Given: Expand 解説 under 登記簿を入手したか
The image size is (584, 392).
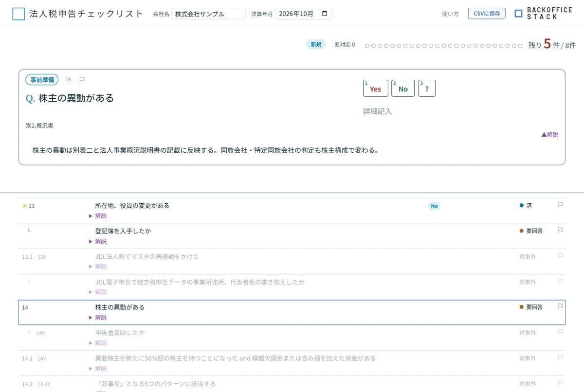Looking at the screenshot, I should [x=97, y=241].
